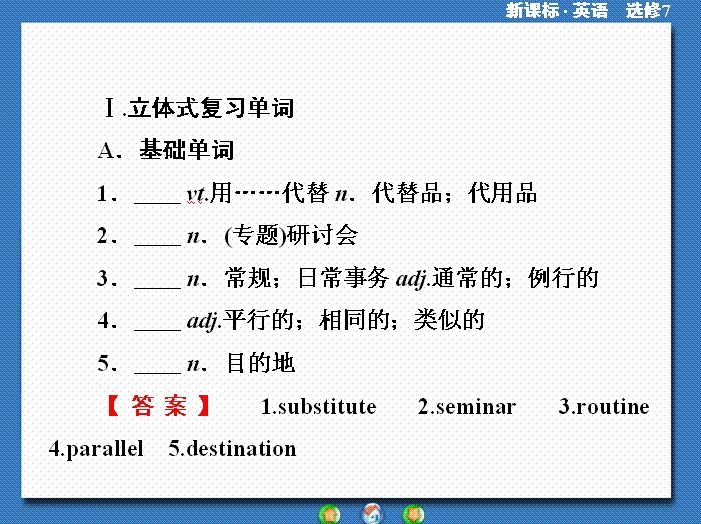Viewport: 701px width, 524px height.
Task: Click the blank line in item 4
Action: (156, 321)
